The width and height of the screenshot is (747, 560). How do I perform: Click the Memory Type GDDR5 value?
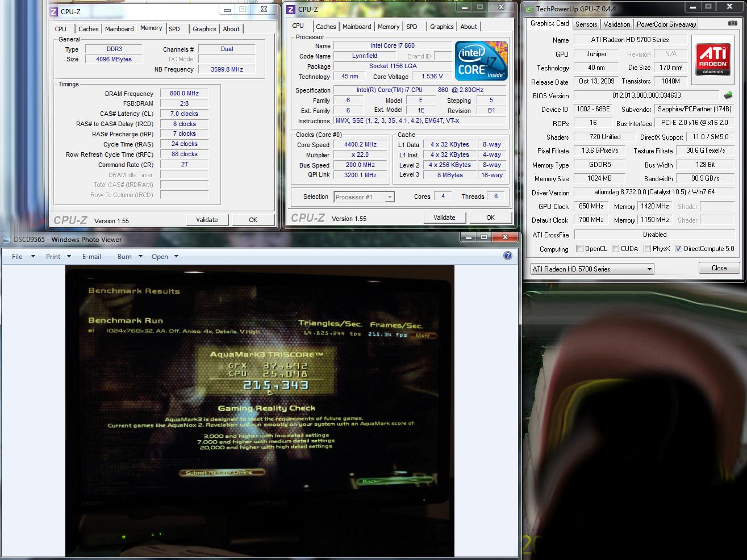600,165
